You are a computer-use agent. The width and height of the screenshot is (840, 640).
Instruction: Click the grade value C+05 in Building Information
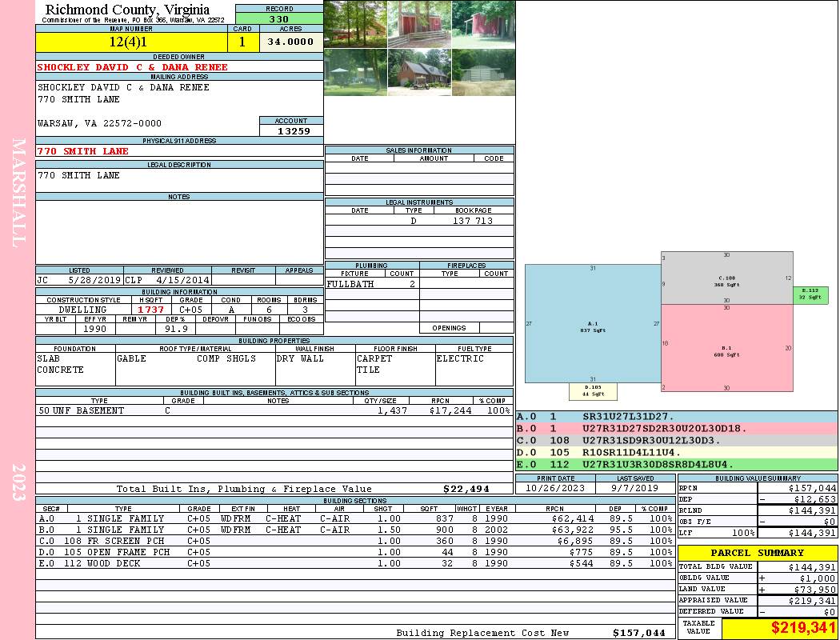click(190, 310)
